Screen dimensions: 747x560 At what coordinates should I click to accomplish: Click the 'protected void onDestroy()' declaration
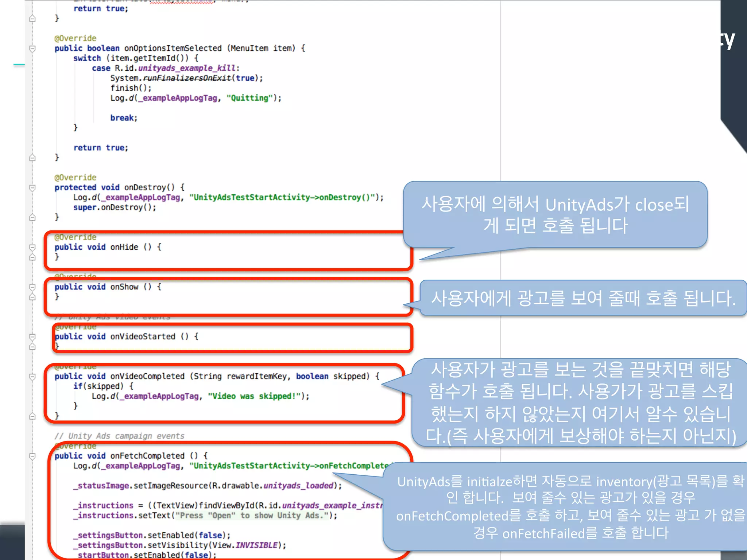click(x=120, y=187)
